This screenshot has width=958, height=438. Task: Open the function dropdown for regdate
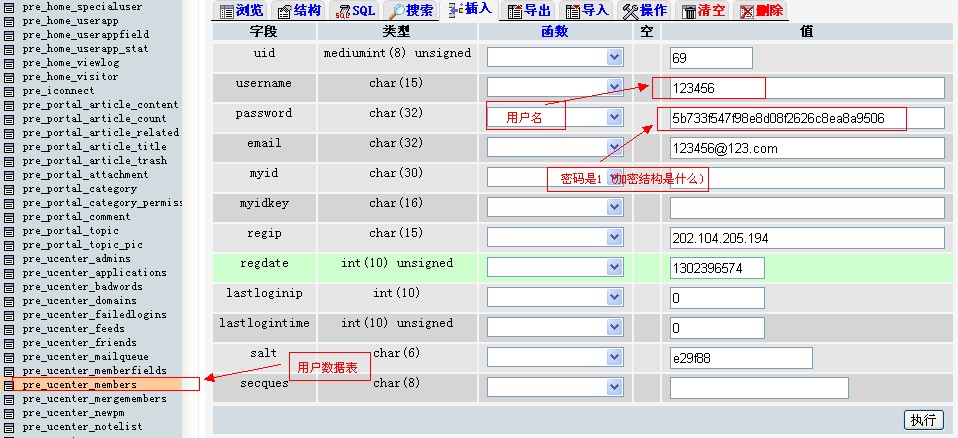click(x=555, y=267)
